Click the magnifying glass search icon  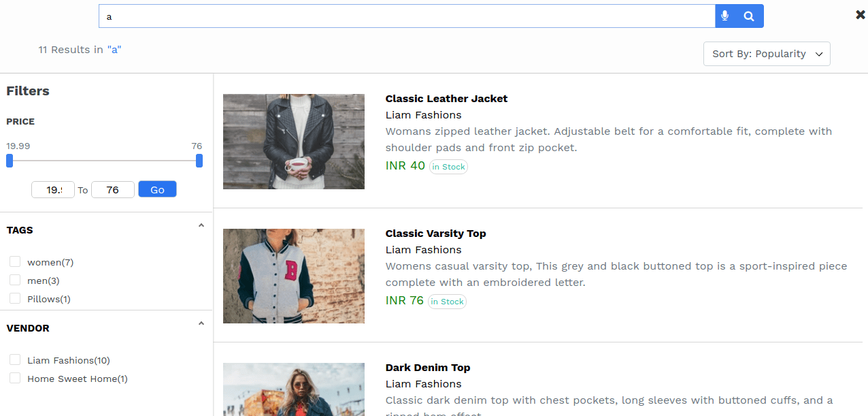[x=749, y=16]
